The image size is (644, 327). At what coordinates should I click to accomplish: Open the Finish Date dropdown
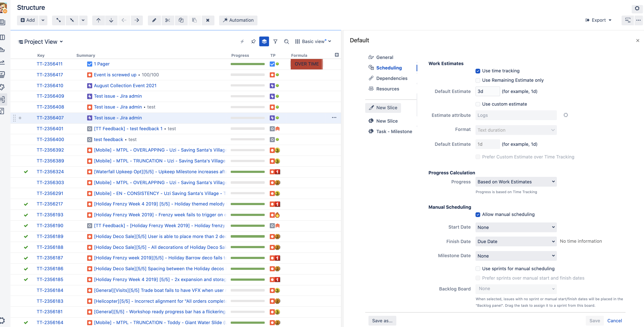[516, 241]
